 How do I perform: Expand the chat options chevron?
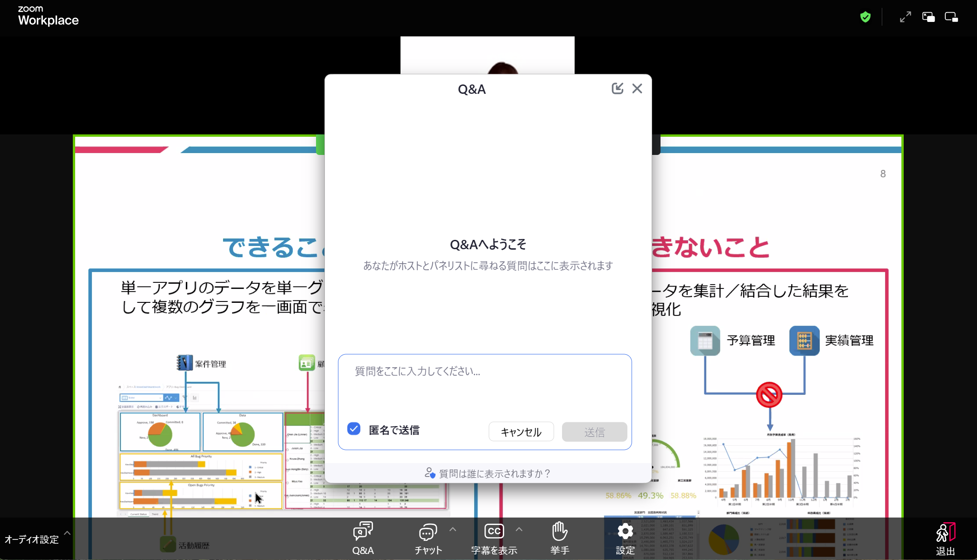click(x=452, y=529)
